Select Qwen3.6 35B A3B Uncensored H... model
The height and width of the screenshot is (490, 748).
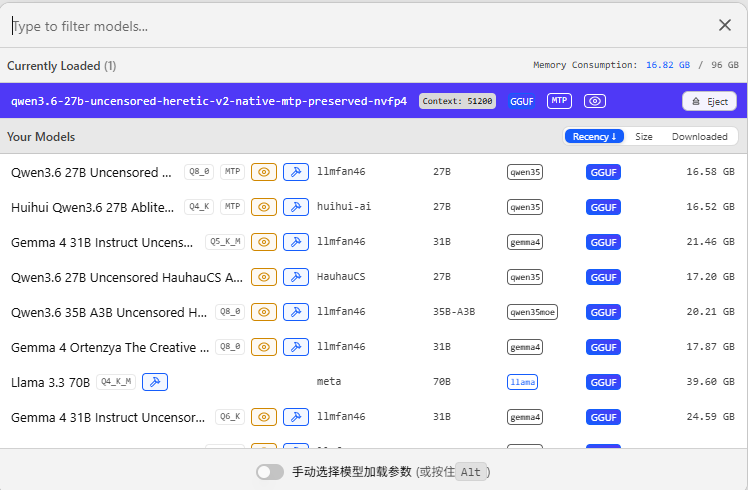tap(374, 312)
